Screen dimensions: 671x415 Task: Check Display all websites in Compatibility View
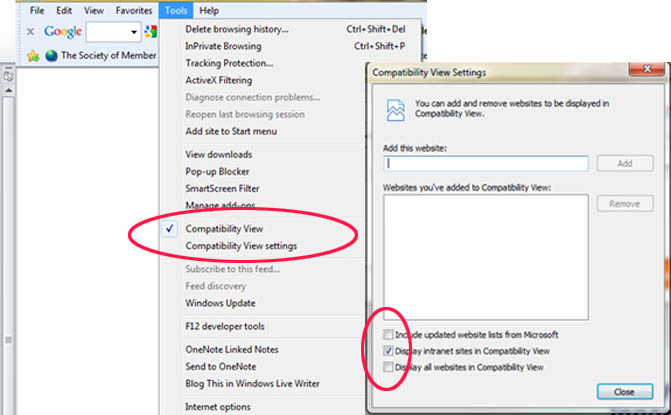(x=388, y=368)
